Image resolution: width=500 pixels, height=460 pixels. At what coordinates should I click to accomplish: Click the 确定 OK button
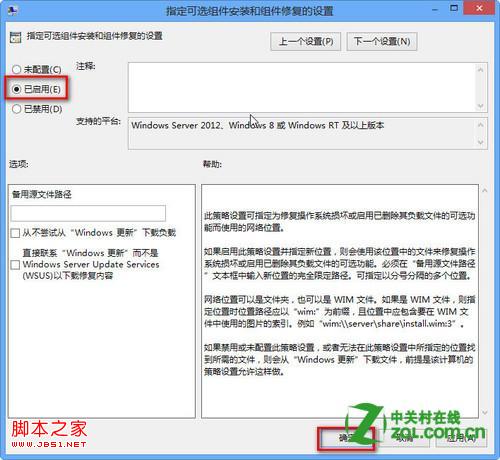[x=346, y=438]
